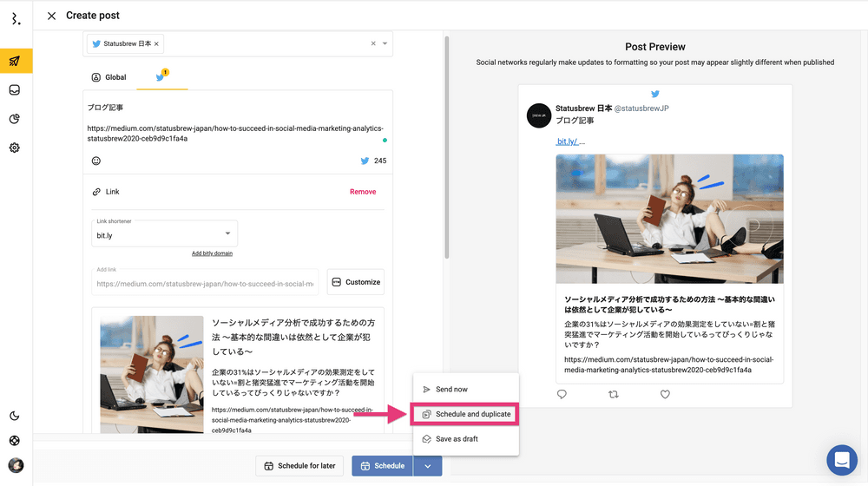Click the like heart in post preview
The width and height of the screenshot is (868, 486).
pos(665,394)
